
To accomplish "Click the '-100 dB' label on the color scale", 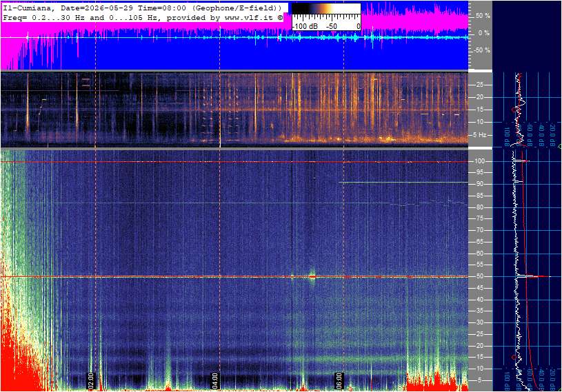I will [305, 26].
